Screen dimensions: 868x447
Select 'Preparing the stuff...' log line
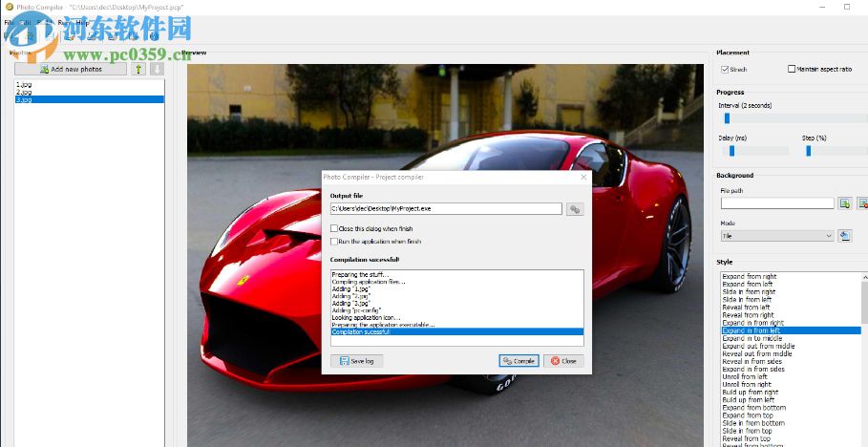click(x=360, y=275)
